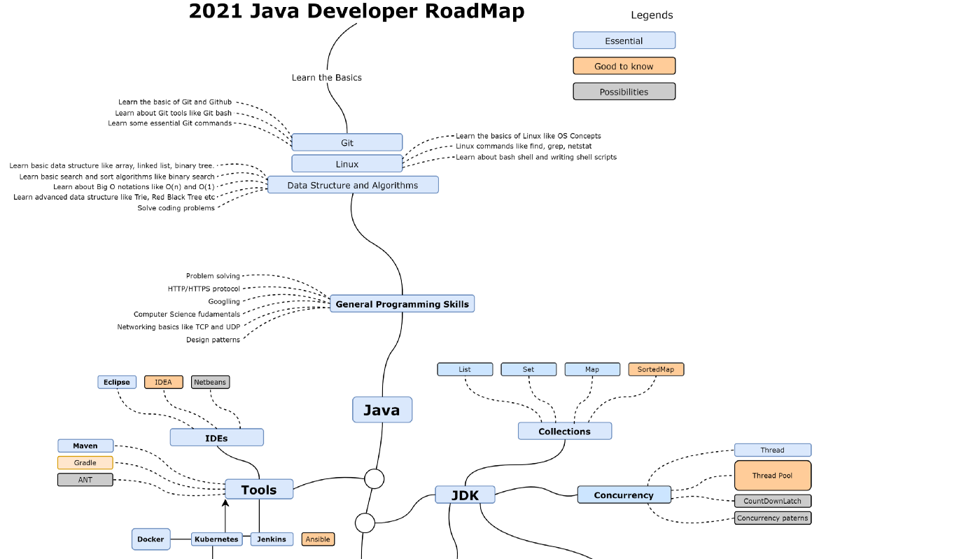
Task: Select the central Java node
Action: pos(382,409)
